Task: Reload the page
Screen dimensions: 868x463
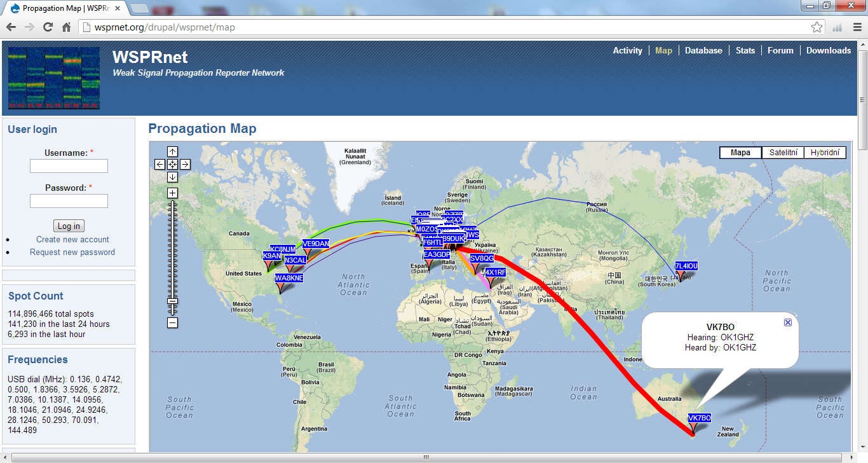Action: pos(48,27)
